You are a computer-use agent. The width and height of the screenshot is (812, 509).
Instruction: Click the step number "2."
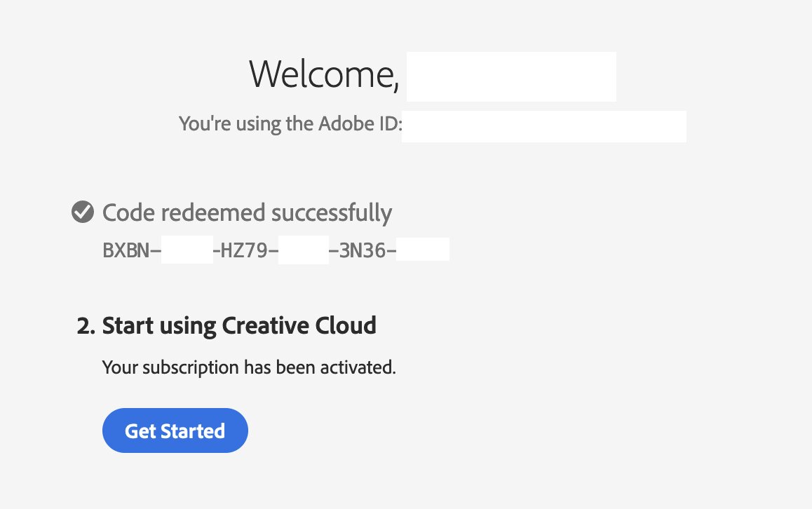86,326
